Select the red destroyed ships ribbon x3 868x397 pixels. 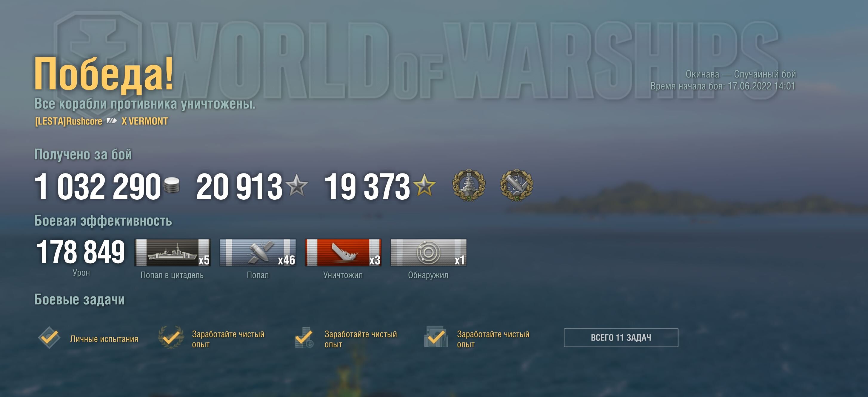click(343, 253)
